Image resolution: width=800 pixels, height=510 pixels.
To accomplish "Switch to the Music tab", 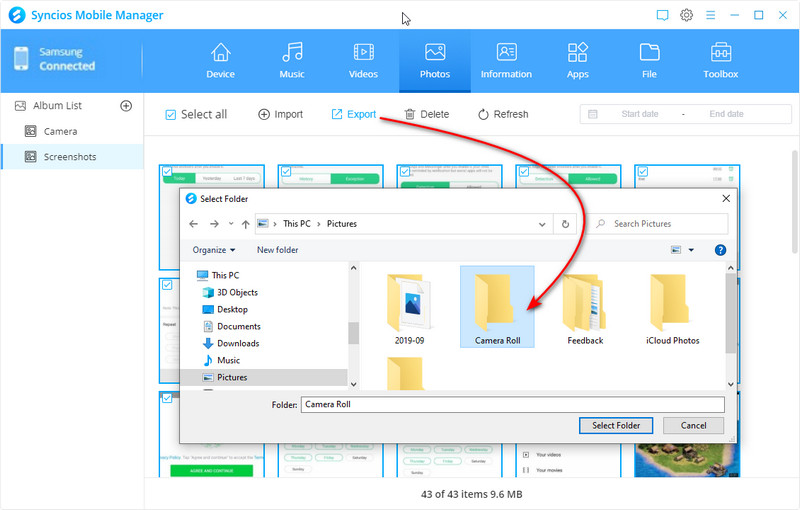I will click(x=292, y=61).
